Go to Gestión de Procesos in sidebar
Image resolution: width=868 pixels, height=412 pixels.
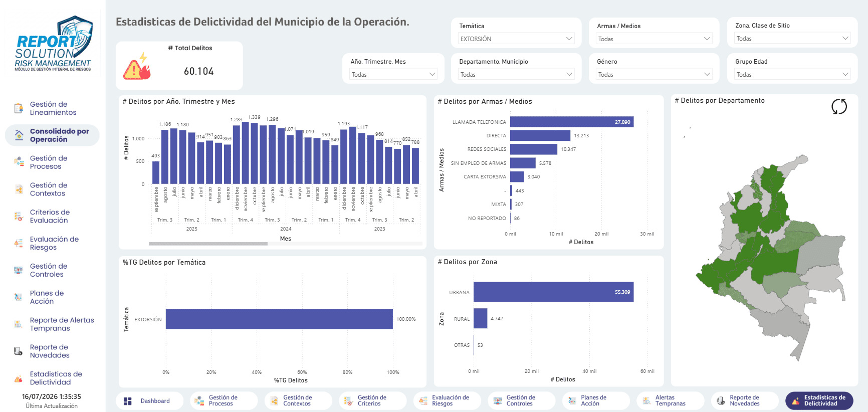pos(52,162)
